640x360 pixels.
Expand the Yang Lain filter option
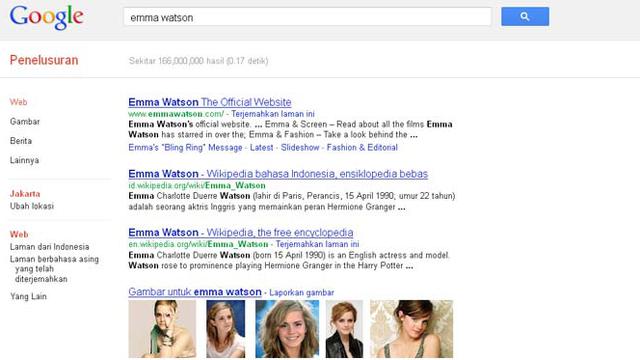[29, 296]
